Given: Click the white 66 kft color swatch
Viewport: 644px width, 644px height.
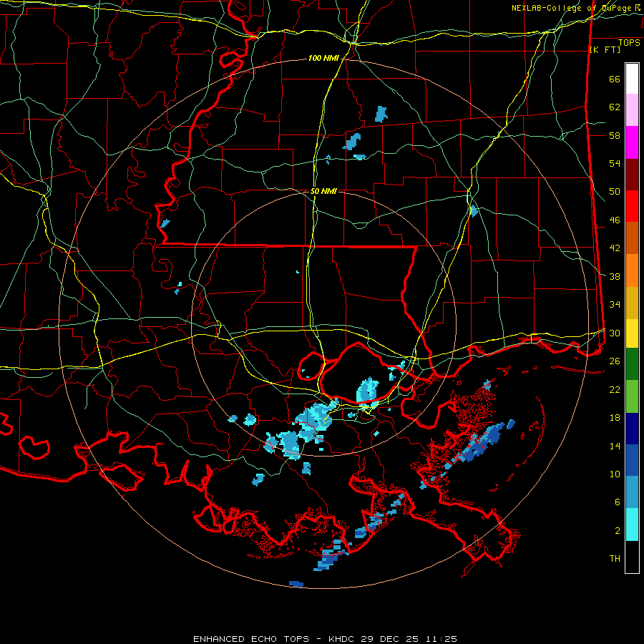Looking at the screenshot, I should [x=632, y=79].
